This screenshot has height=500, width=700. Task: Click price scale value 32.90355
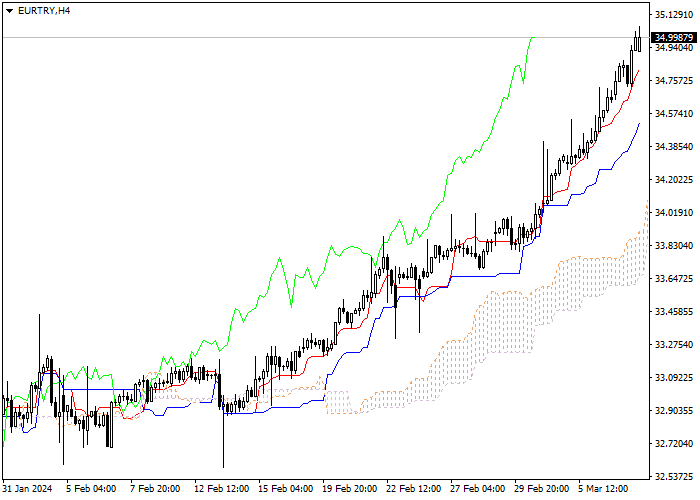[674, 411]
